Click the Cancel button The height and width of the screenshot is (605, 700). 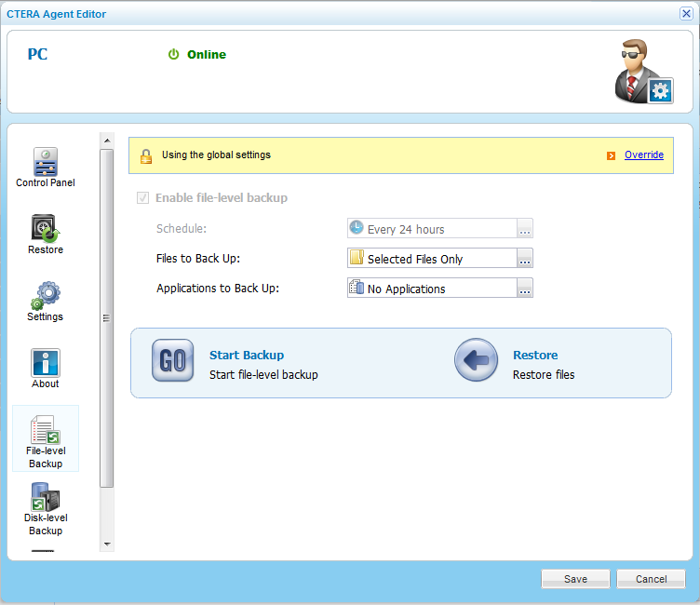coord(651,579)
